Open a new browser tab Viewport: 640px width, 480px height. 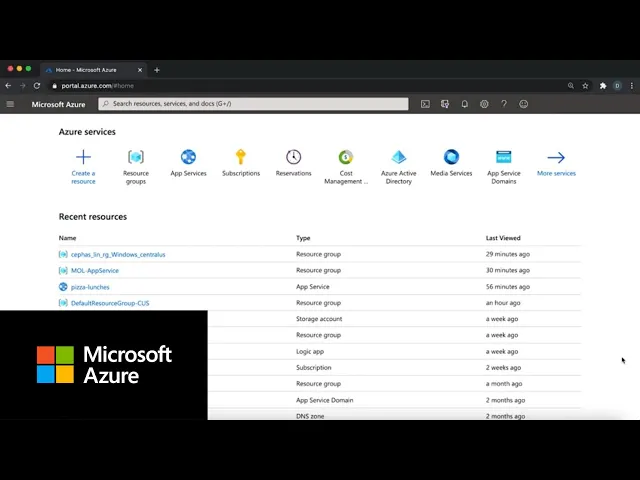click(x=157, y=70)
